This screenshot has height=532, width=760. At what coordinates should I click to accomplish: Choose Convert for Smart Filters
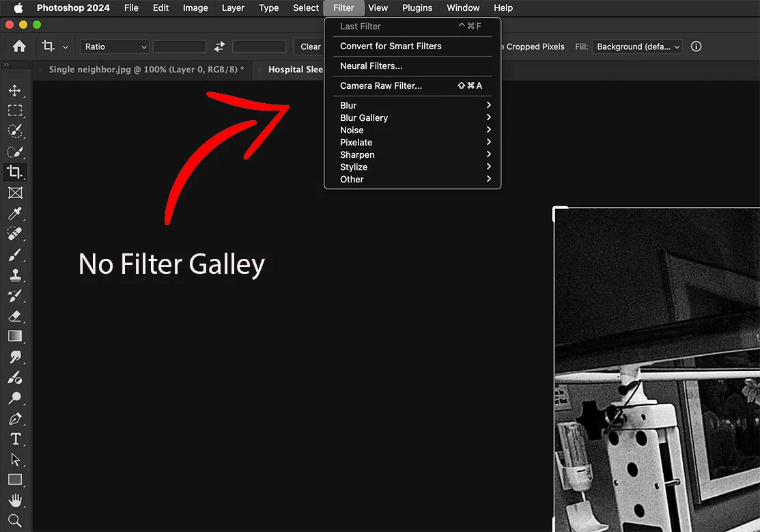pos(412,46)
